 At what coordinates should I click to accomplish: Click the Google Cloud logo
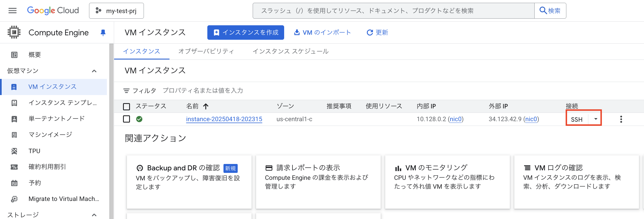(x=53, y=11)
